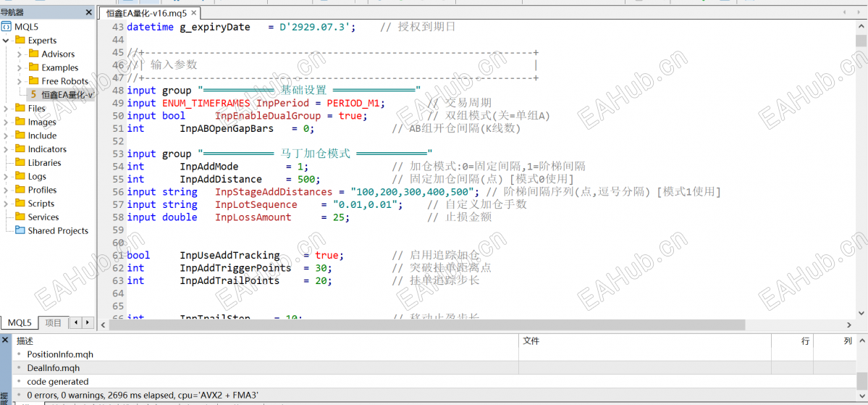Image resolution: width=868 pixels, height=405 pixels.
Task: Switch to the MQL5 navigator tab
Action: (x=20, y=322)
